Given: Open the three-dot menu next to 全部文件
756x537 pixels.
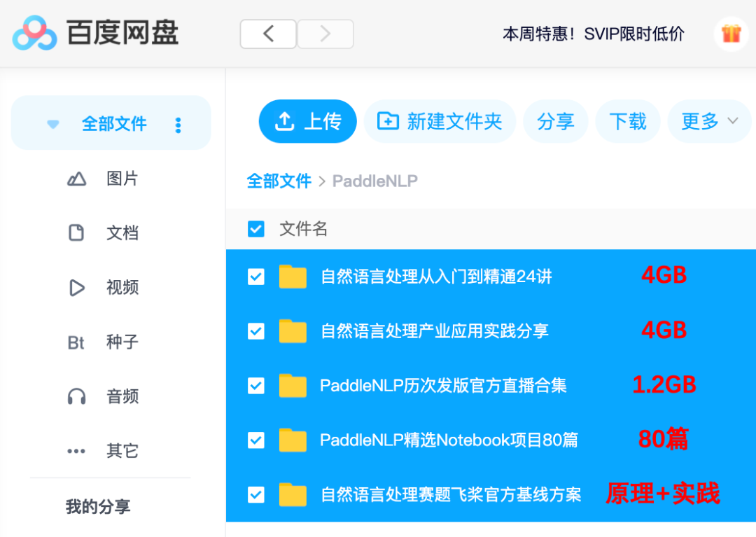Looking at the screenshot, I should click(178, 124).
